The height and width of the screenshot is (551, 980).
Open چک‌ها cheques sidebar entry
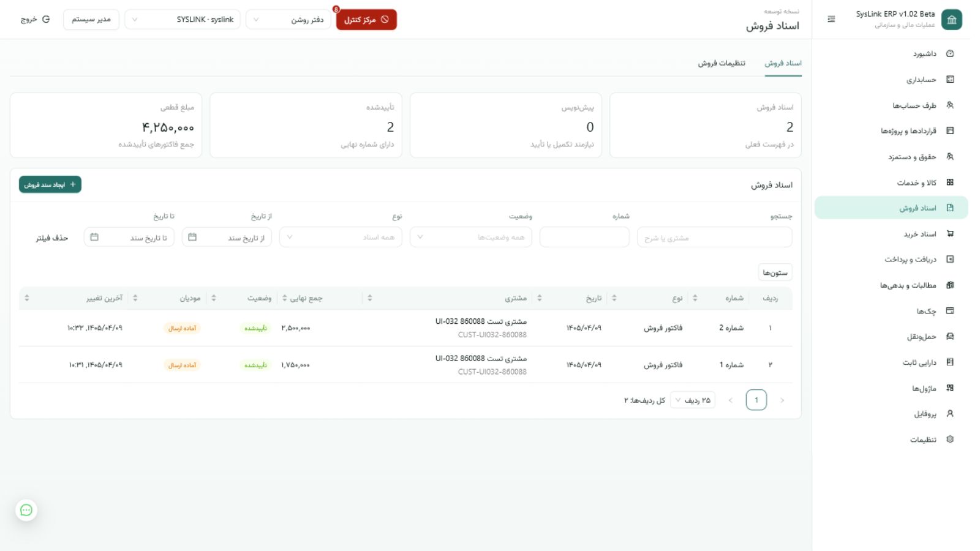coord(891,311)
